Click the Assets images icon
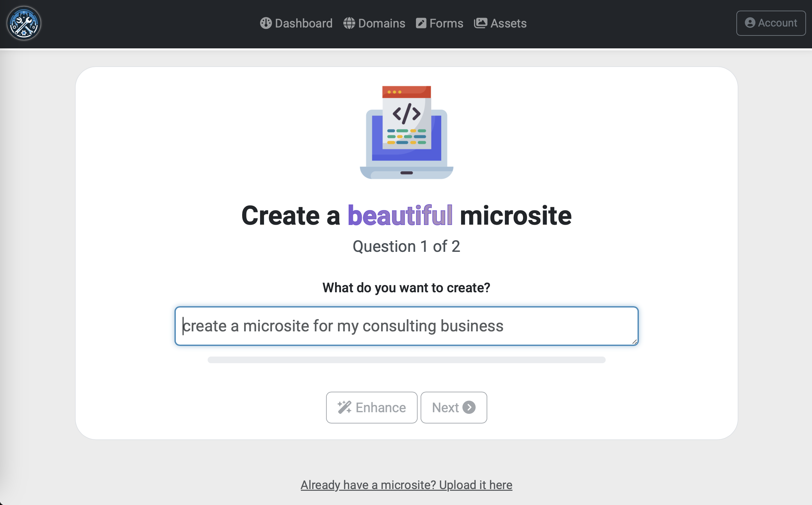Screen dimensions: 812x505 click(480, 23)
